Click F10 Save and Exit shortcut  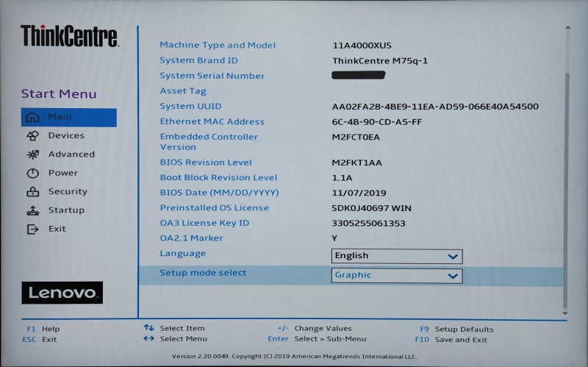click(451, 340)
